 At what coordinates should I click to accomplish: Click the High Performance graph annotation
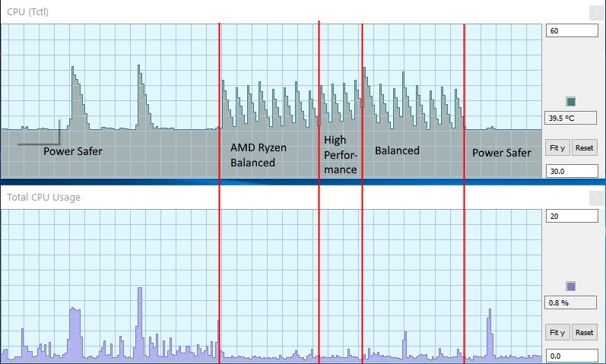pyautogui.click(x=340, y=154)
